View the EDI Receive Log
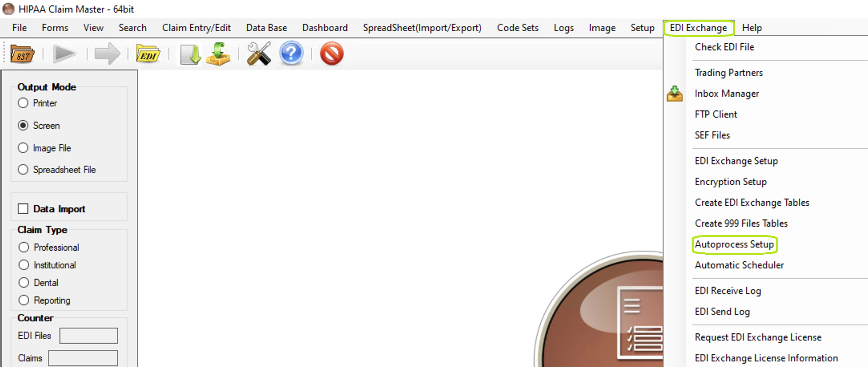868x367 pixels. (x=728, y=291)
